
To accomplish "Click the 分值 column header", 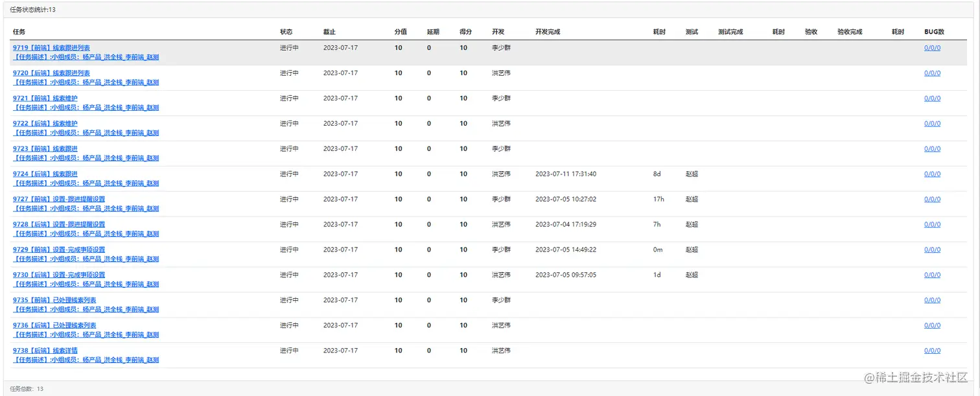I will (401, 32).
